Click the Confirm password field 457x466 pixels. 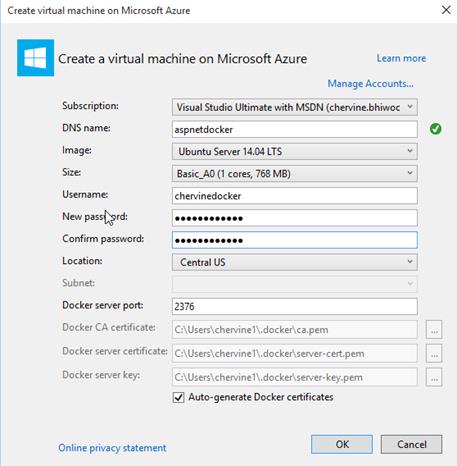pyautogui.click(x=295, y=240)
